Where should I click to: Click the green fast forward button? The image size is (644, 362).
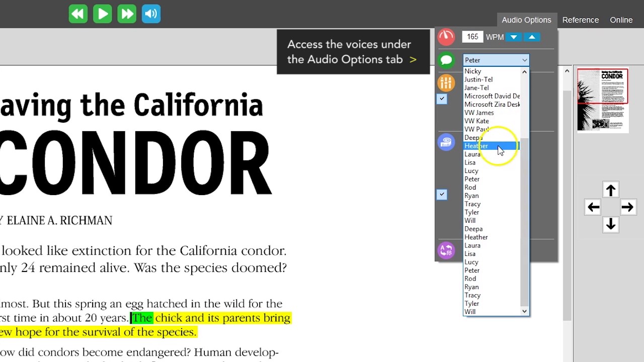[x=127, y=14]
